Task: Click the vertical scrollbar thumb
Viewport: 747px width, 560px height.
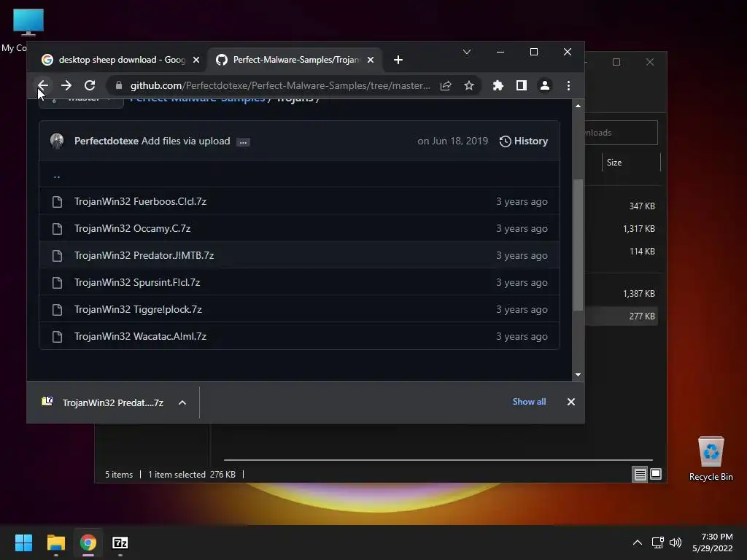Action: (578, 245)
